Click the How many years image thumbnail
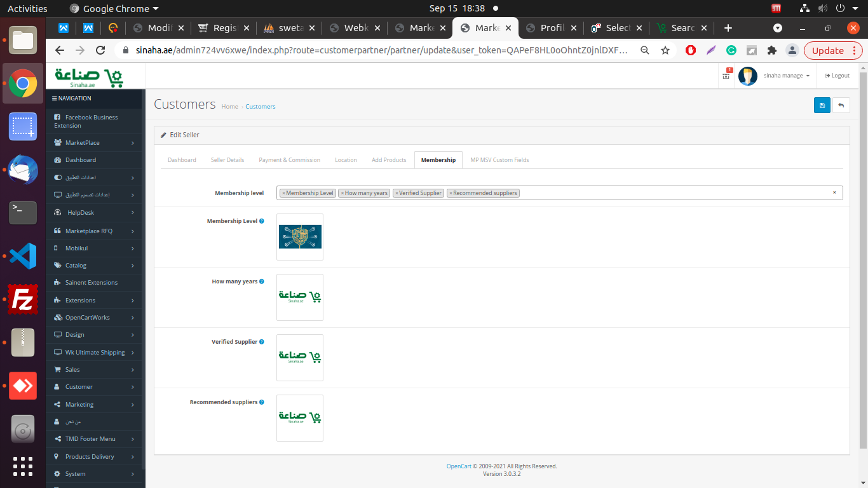 tap(300, 297)
